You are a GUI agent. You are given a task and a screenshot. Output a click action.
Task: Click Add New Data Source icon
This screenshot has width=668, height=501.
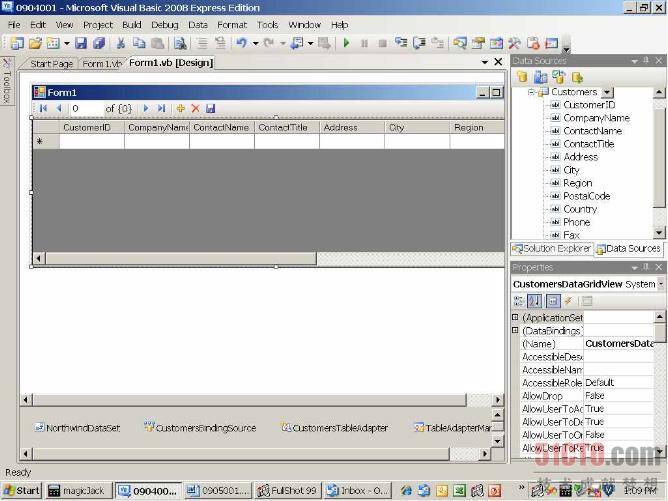tap(522, 77)
